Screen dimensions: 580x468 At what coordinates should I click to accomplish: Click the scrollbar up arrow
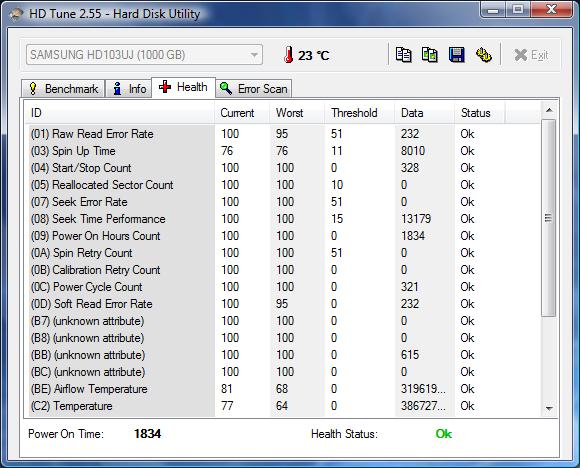549,110
